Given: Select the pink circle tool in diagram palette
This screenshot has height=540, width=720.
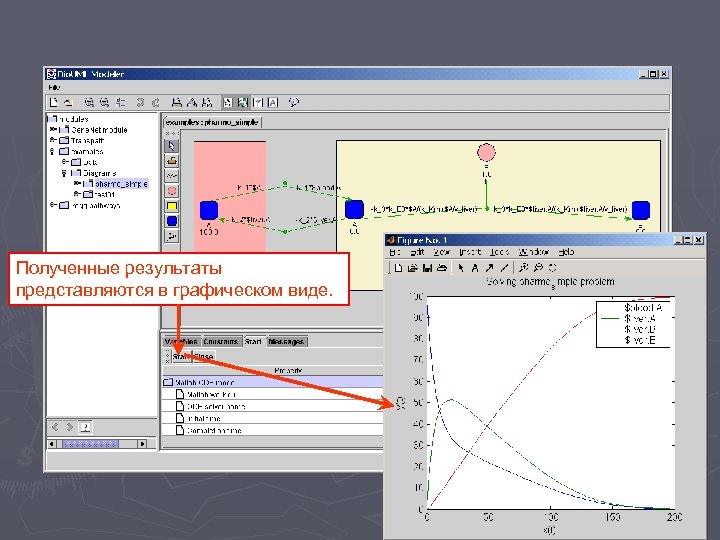Looking at the screenshot, I should [x=172, y=191].
